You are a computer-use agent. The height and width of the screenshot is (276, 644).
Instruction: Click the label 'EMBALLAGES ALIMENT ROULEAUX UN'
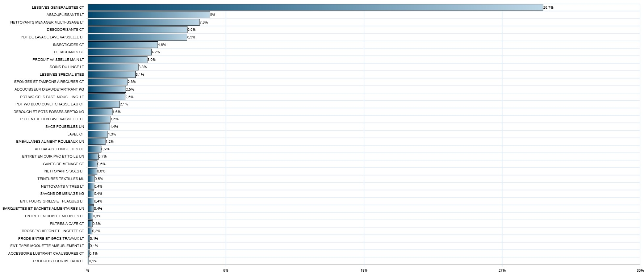[x=50, y=141]
